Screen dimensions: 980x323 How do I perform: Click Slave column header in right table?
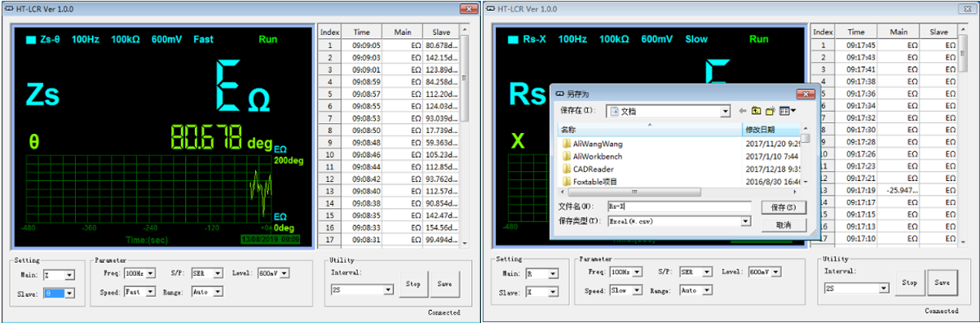[x=938, y=32]
